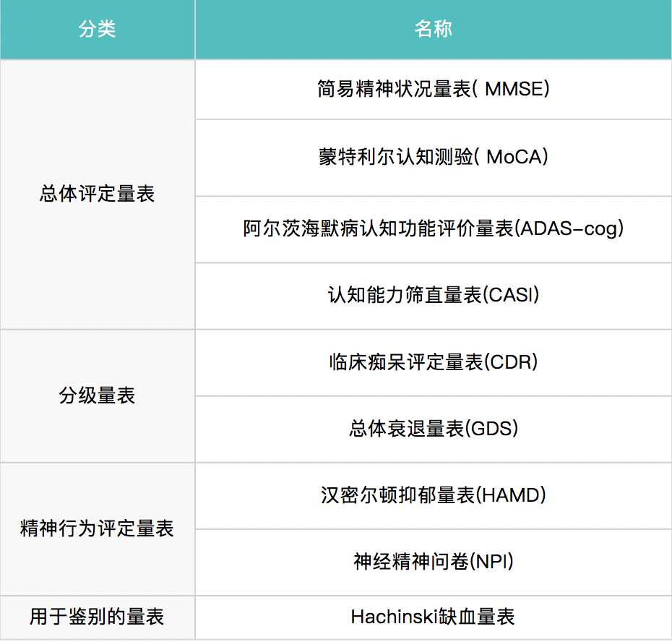Viewport: 672px width, 642px height.
Task: Click the 用于鉴别的量表 category cell
Action: (97, 617)
